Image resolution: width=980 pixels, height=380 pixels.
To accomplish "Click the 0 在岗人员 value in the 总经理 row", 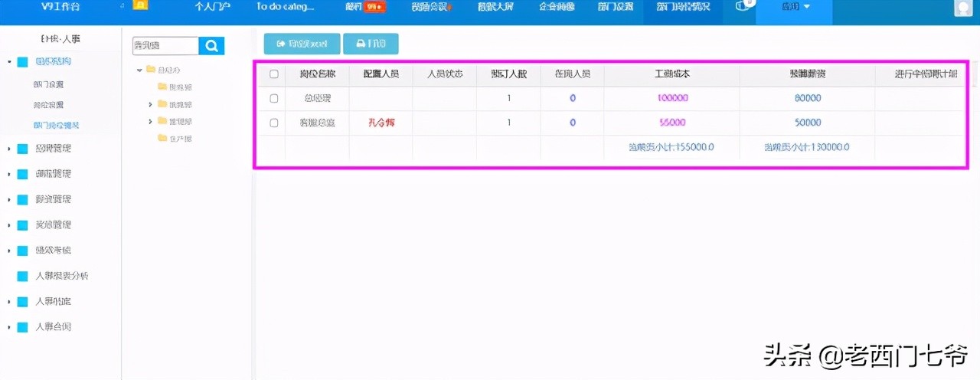I will [x=573, y=98].
